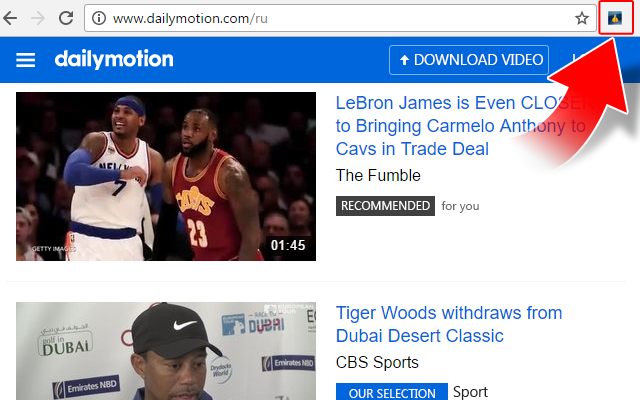
Task: Open the LeBron James video thumbnail
Action: (166, 176)
